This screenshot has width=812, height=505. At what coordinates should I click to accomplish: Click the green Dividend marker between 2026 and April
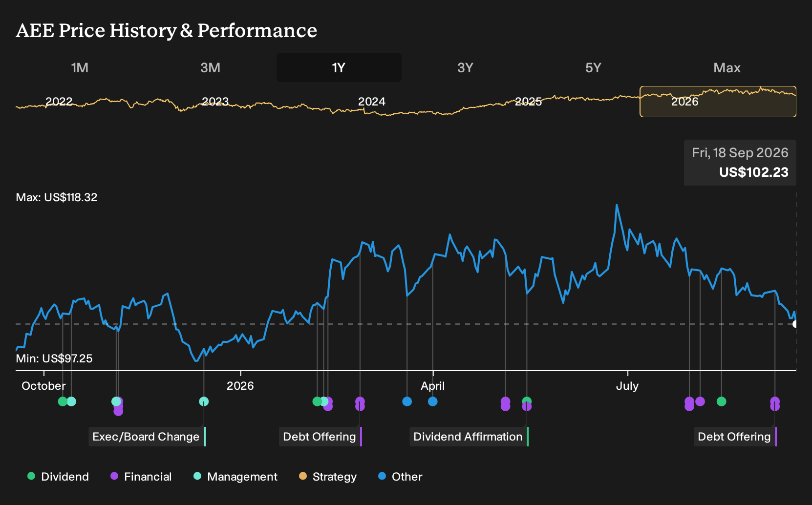pos(317,401)
